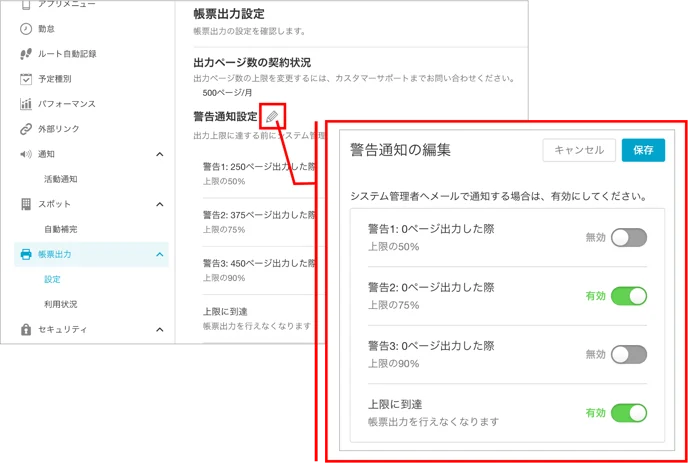Click the lock icon for セキュリティ
The height and width of the screenshot is (463, 688).
pyautogui.click(x=26, y=330)
